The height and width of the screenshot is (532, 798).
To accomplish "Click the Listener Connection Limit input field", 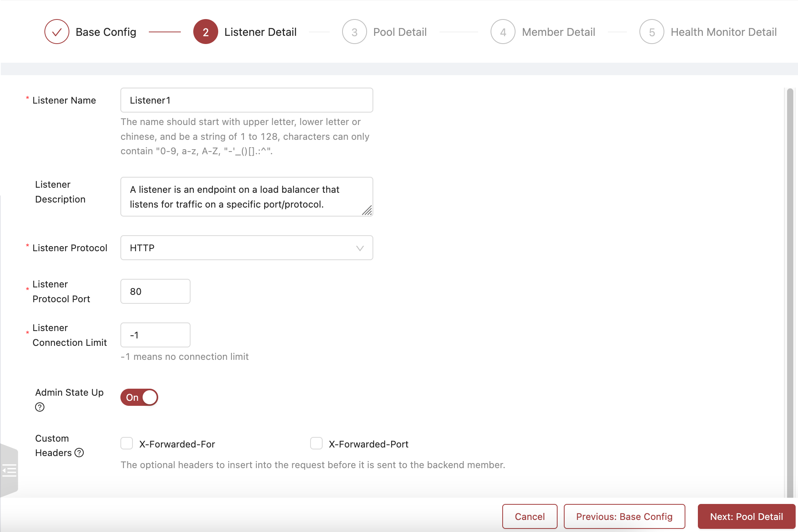I will point(155,335).
